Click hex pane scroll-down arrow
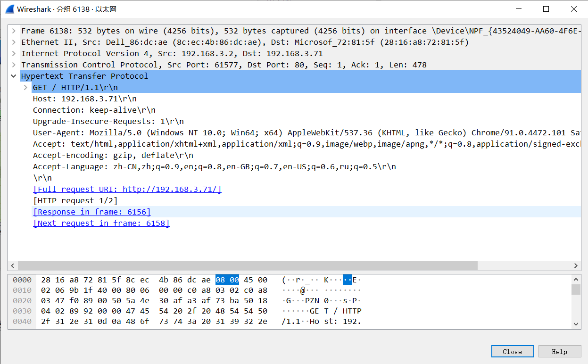The height and width of the screenshot is (364, 588). click(576, 324)
